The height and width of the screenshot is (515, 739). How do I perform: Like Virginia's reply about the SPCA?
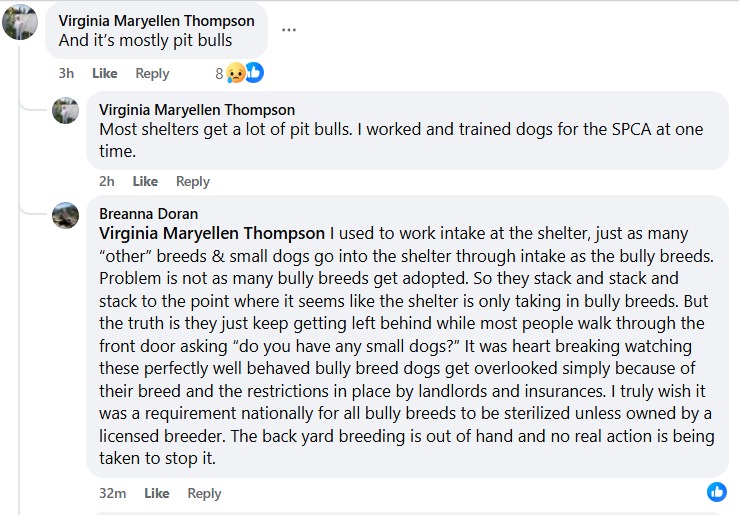(x=145, y=181)
